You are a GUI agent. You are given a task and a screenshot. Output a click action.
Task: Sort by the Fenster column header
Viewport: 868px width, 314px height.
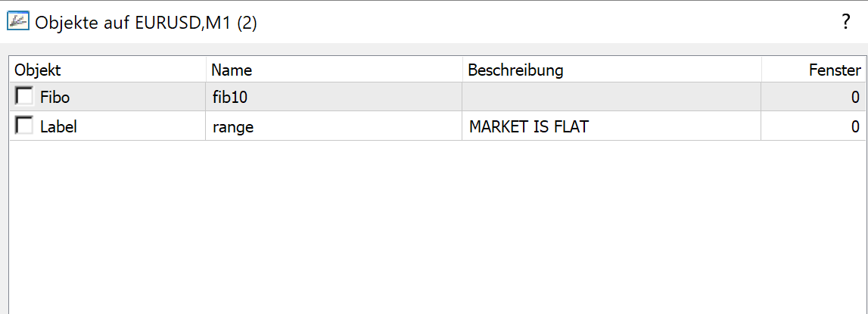813,70
